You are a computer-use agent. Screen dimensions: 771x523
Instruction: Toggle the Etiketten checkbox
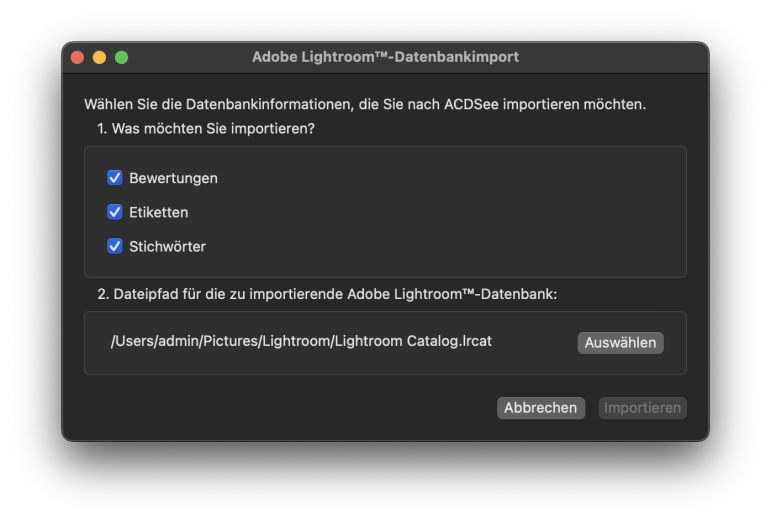click(x=115, y=212)
